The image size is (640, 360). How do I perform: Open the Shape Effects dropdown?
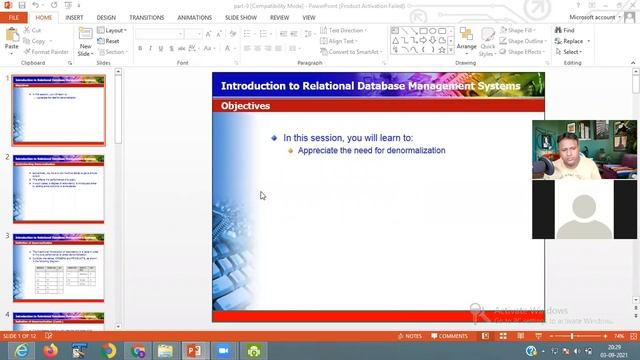522,52
